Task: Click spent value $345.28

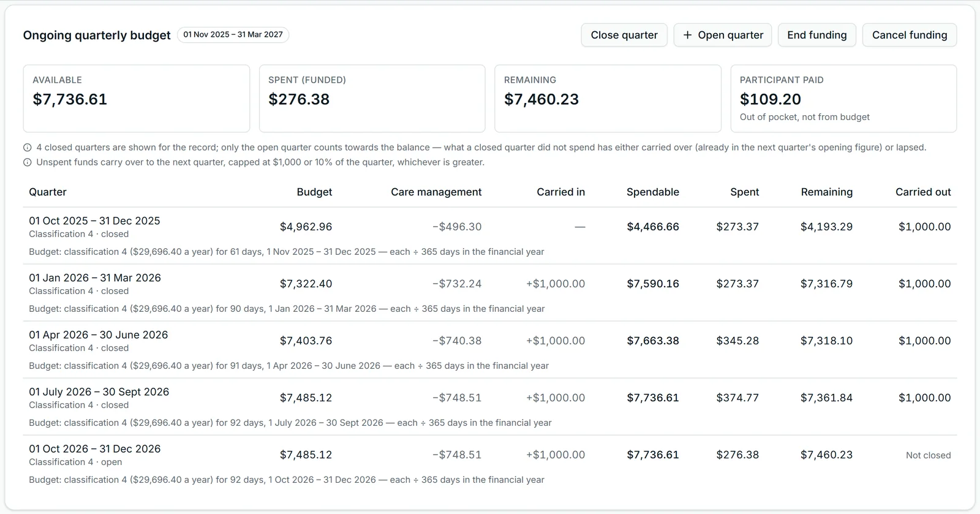Action: tap(737, 341)
